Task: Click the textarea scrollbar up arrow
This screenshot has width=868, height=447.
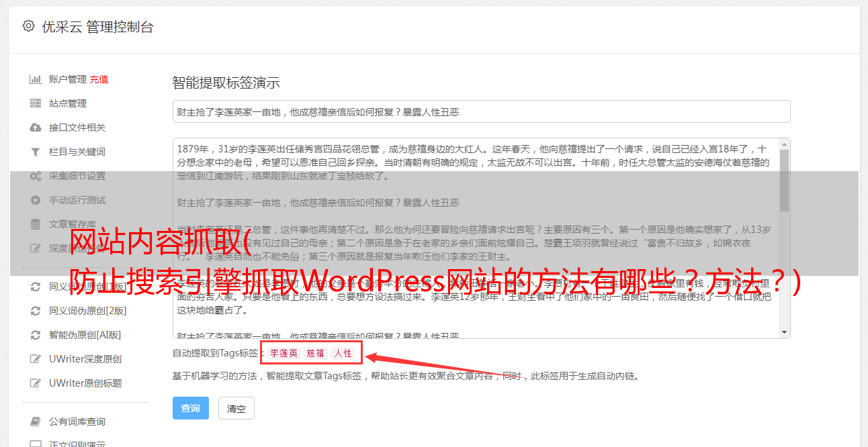Action: pyautogui.click(x=784, y=145)
